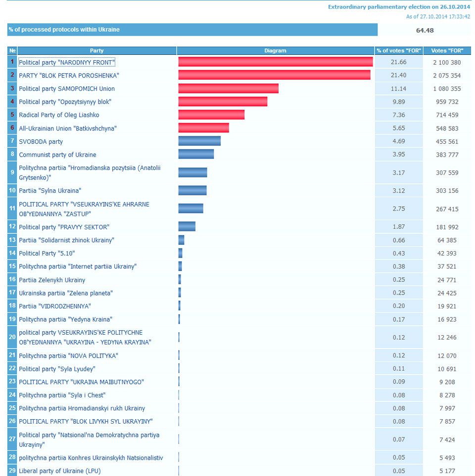Click the Party column header
This screenshot has width=475, height=476.
pos(97,50)
